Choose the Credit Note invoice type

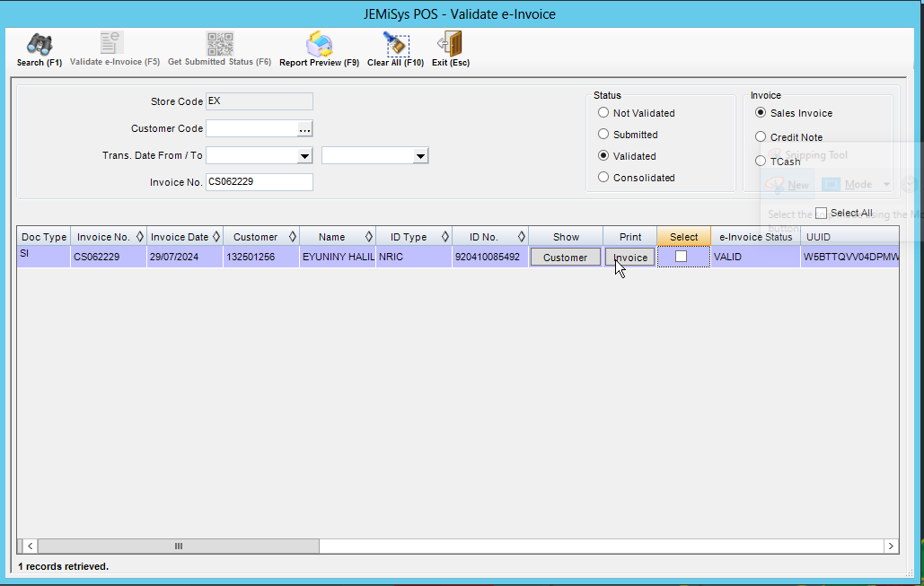pos(759,136)
